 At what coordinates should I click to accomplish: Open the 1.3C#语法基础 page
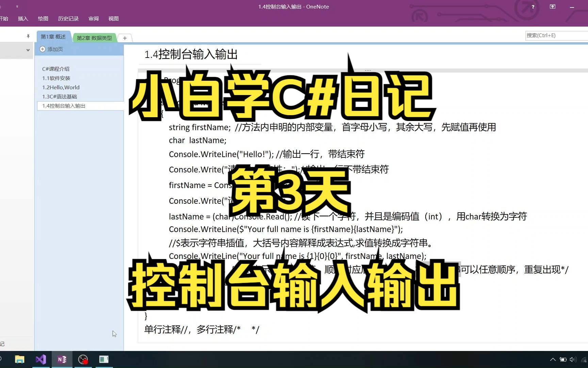(60, 96)
